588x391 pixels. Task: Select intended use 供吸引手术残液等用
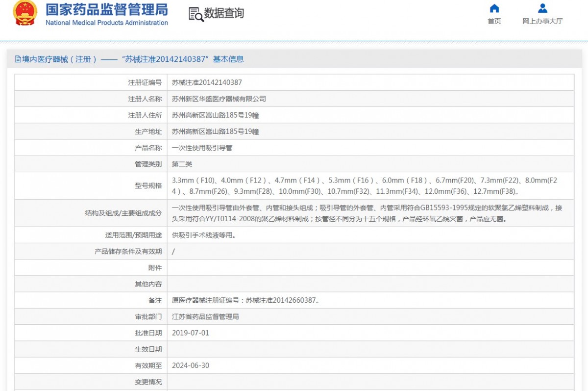204,235
